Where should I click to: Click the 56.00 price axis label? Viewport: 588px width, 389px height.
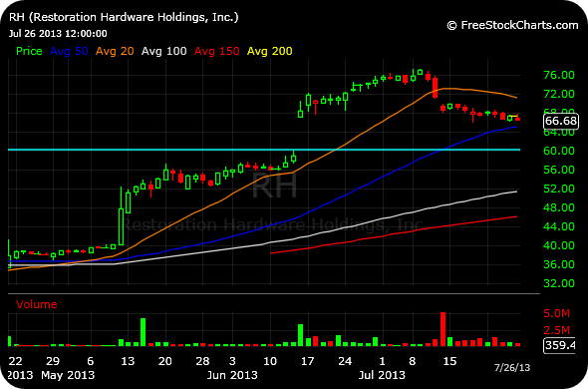559,170
